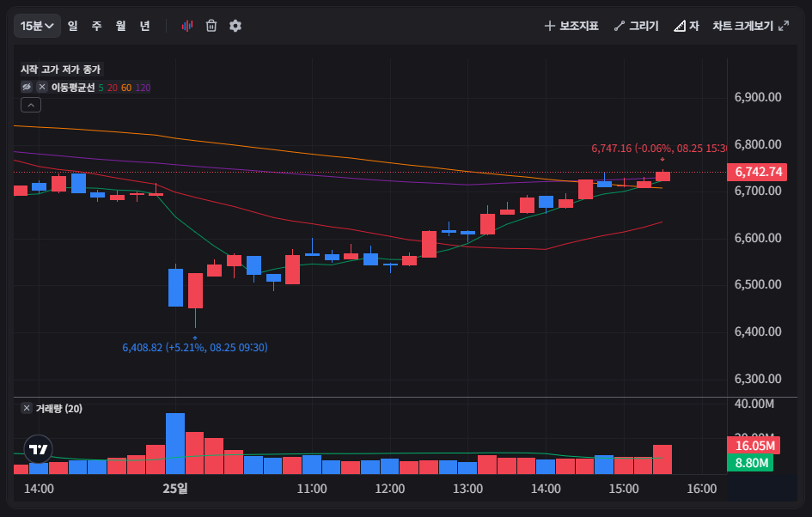The width and height of the screenshot is (812, 517).
Task: Select the 자 ruler measuring tool
Action: click(x=687, y=26)
